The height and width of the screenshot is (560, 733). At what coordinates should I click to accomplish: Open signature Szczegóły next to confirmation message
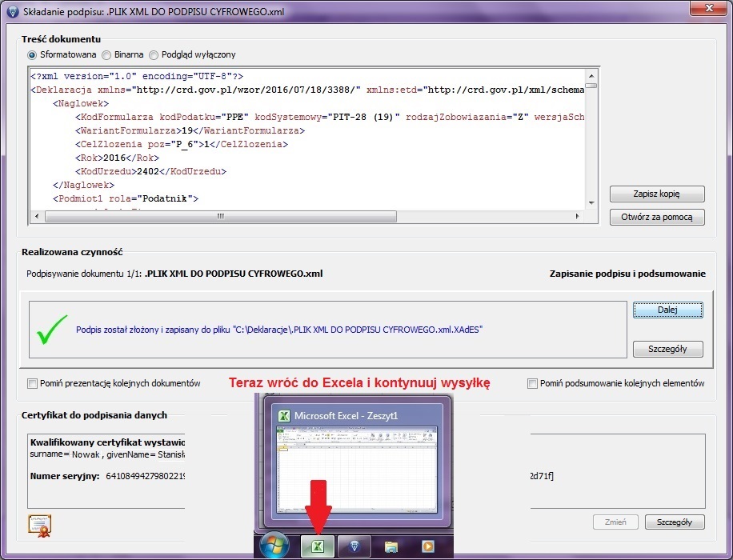click(x=667, y=349)
